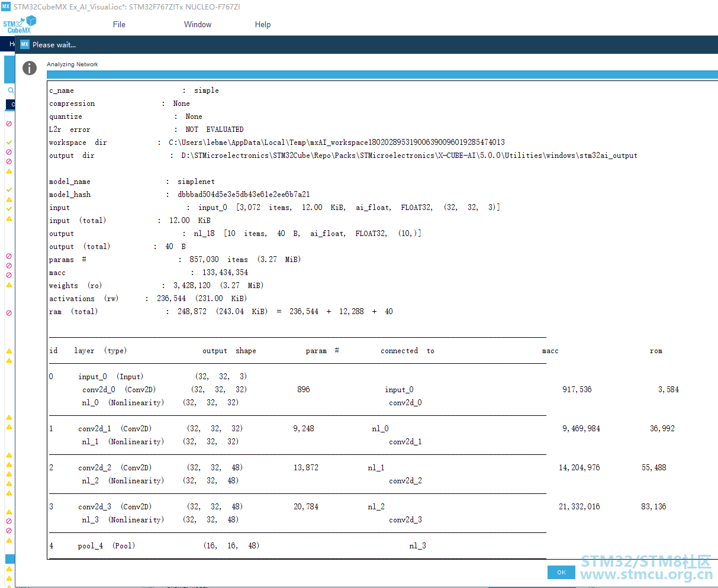718x588 pixels.
Task: Select input (total) 12.00 KiB value
Action: pyautogui.click(x=189, y=221)
